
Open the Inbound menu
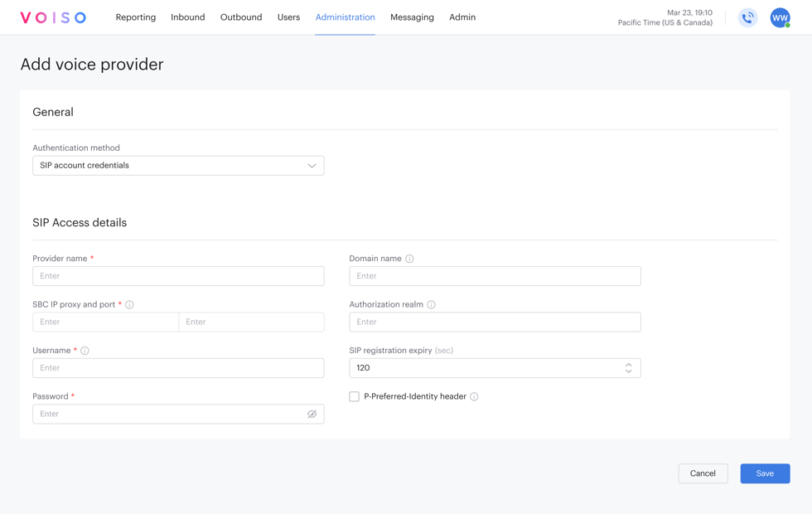[188, 17]
